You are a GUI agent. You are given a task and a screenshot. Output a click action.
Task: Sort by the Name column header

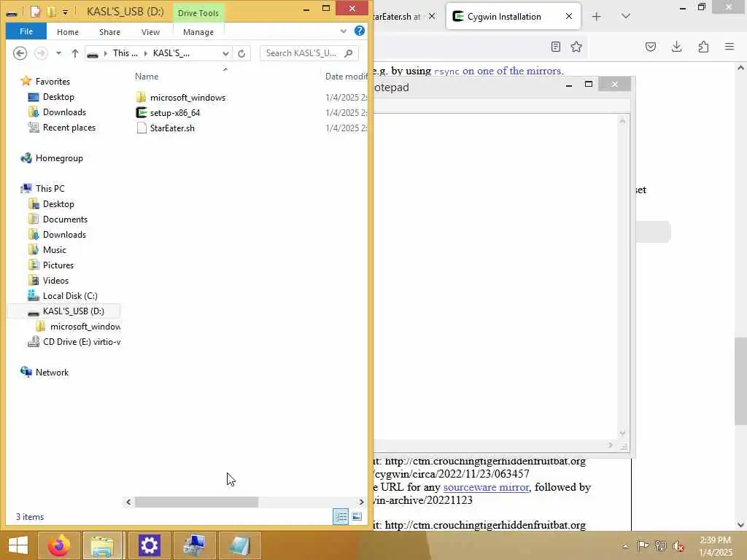[x=146, y=76]
